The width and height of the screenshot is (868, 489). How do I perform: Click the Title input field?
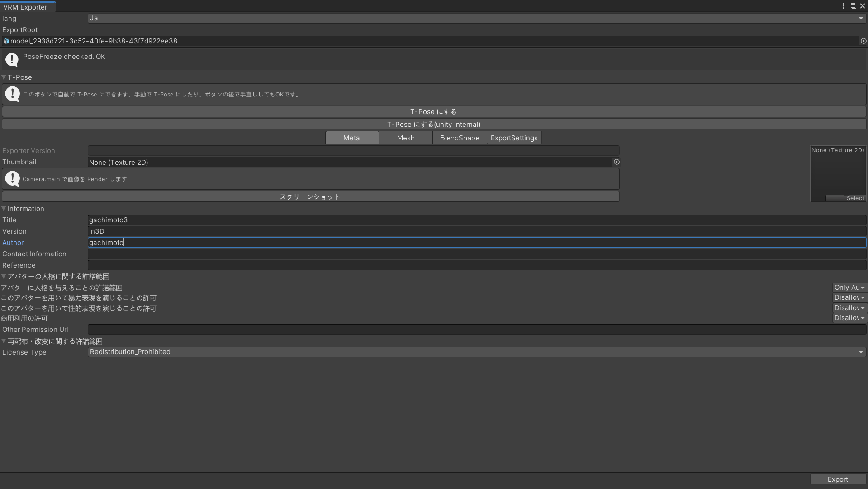pos(477,220)
